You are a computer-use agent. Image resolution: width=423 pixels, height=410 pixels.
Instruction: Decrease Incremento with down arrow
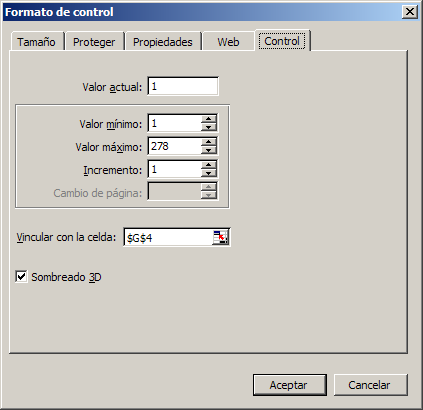point(209,173)
